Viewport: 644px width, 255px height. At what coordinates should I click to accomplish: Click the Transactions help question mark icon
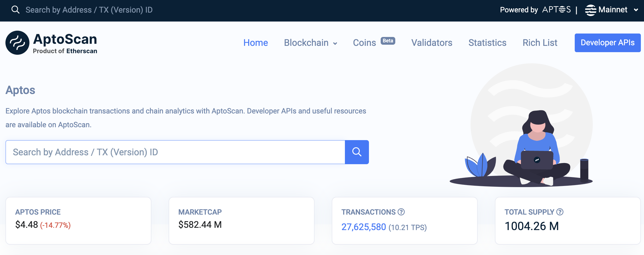click(x=401, y=212)
